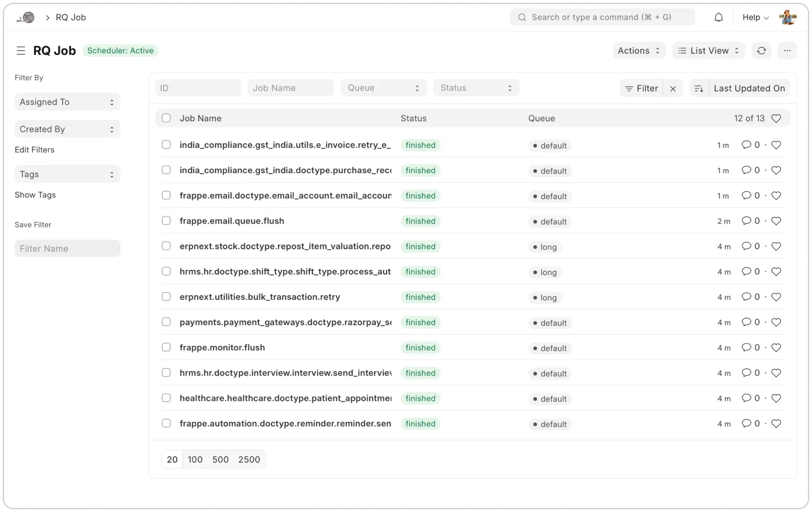The image size is (812, 512).
Task: Open the ellipsis menu next to refresh
Action: point(787,50)
